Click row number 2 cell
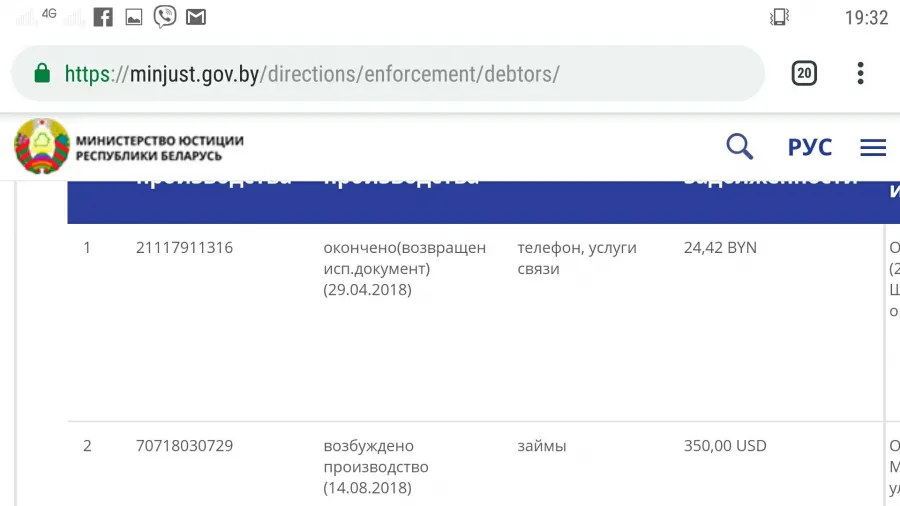 [87, 446]
